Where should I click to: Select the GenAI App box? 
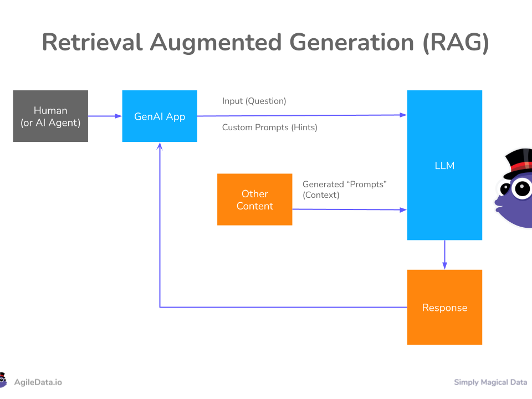tap(160, 116)
